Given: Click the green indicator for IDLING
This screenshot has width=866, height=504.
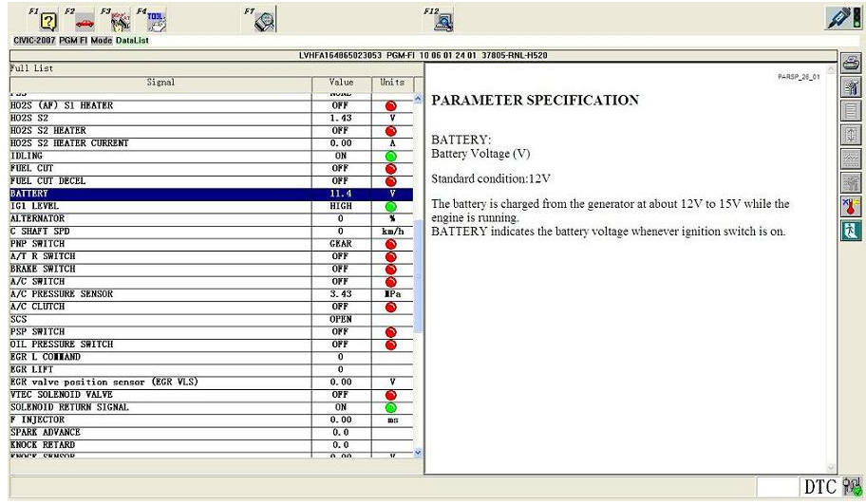Looking at the screenshot, I should [x=391, y=156].
